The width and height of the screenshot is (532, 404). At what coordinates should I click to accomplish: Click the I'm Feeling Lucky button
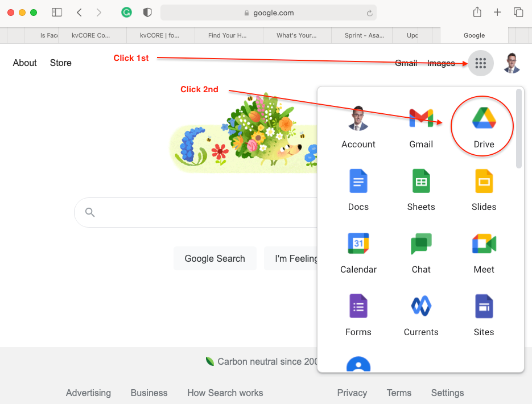coord(291,258)
